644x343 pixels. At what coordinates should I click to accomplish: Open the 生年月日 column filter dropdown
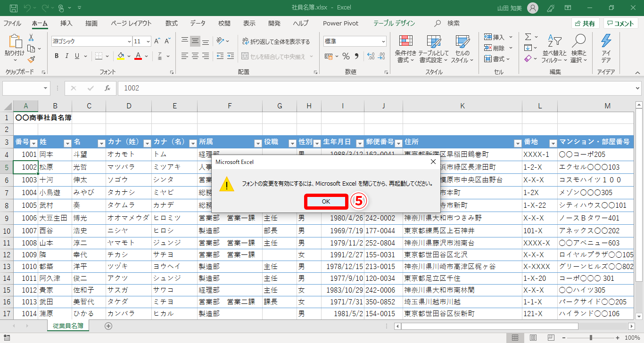coord(360,143)
